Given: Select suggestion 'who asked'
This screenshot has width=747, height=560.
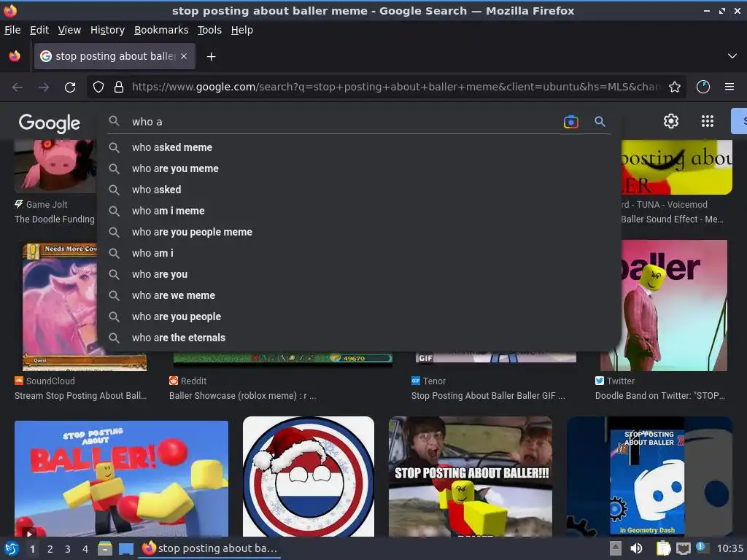Looking at the screenshot, I should (357, 190).
